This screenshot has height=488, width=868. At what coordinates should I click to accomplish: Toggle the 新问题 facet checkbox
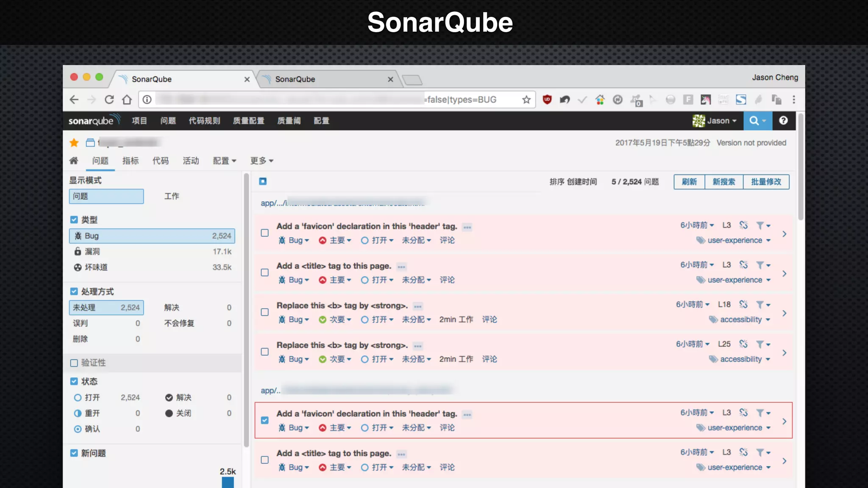tap(74, 453)
